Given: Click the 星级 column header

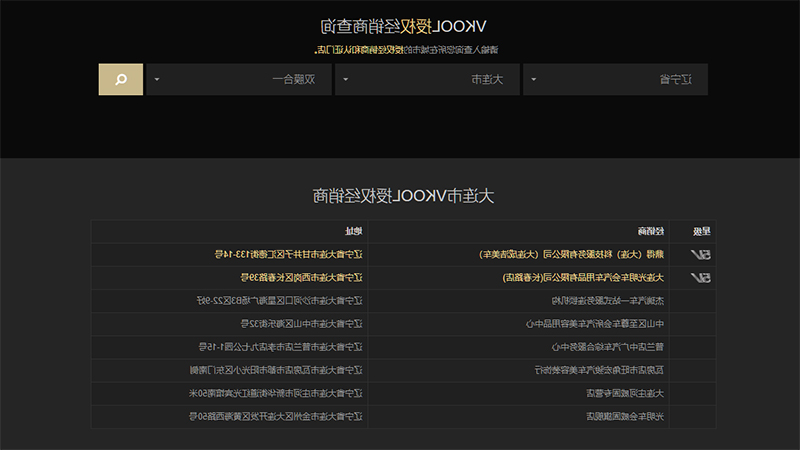Looking at the screenshot, I should coord(702,232).
